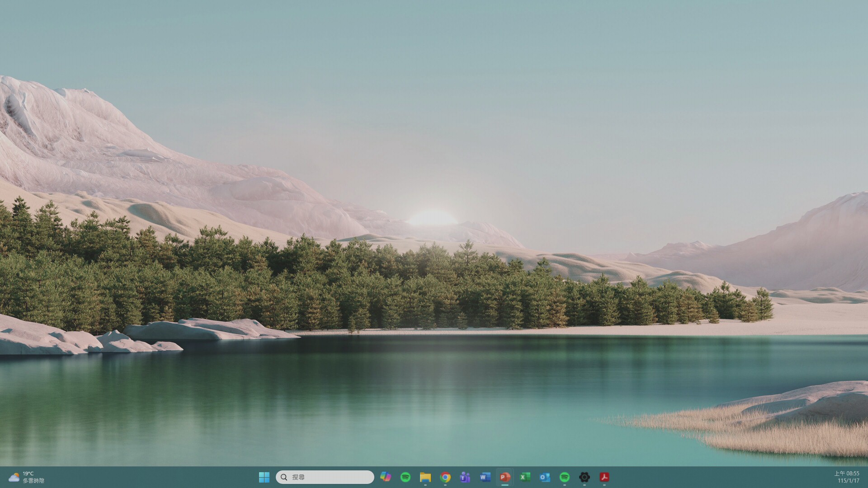Open the Windows Start menu
This screenshot has width=868, height=488.
[x=264, y=477]
